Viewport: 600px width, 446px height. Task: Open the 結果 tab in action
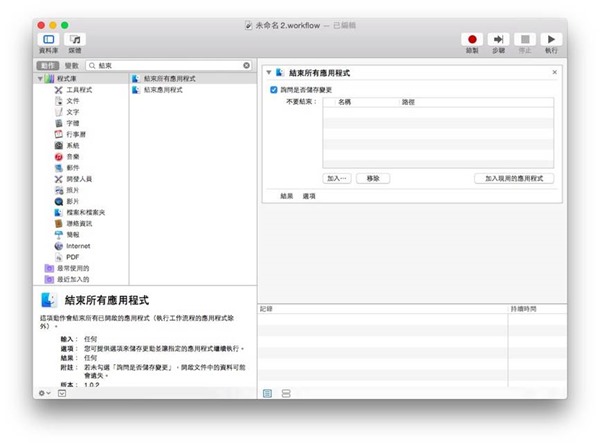pos(287,197)
